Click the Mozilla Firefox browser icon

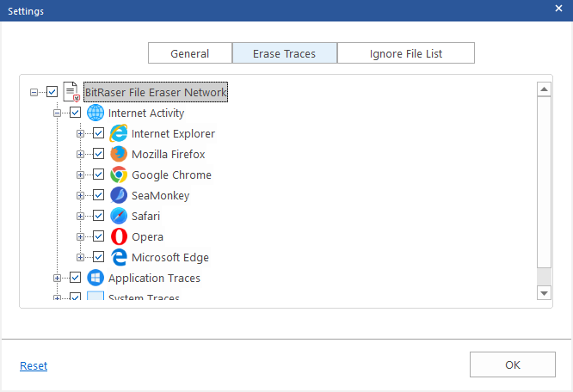tap(119, 154)
